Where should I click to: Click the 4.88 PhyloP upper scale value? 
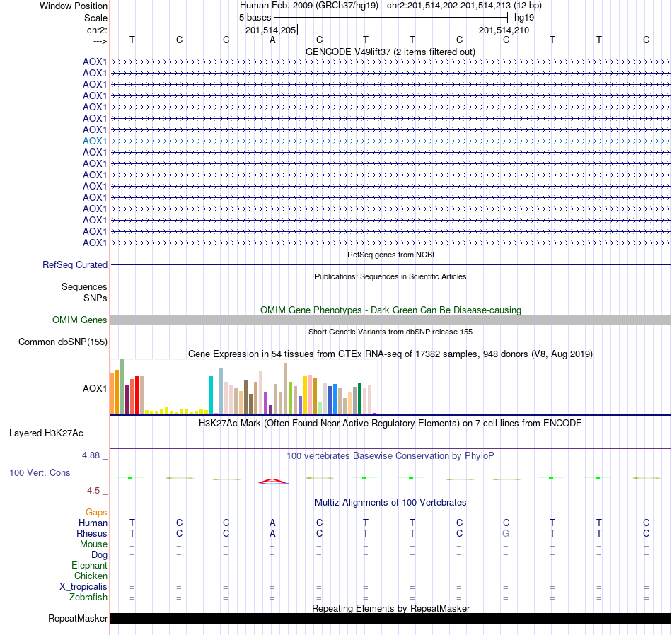point(91,455)
